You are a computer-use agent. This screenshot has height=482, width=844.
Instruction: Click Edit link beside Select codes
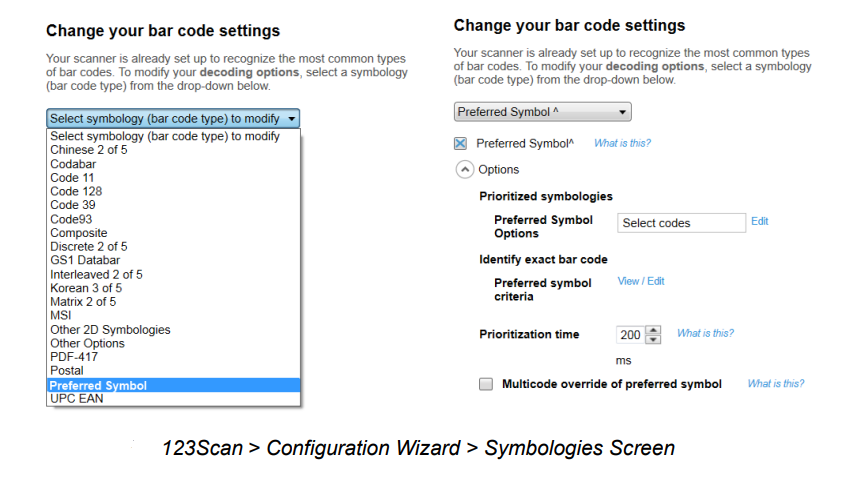tap(760, 221)
